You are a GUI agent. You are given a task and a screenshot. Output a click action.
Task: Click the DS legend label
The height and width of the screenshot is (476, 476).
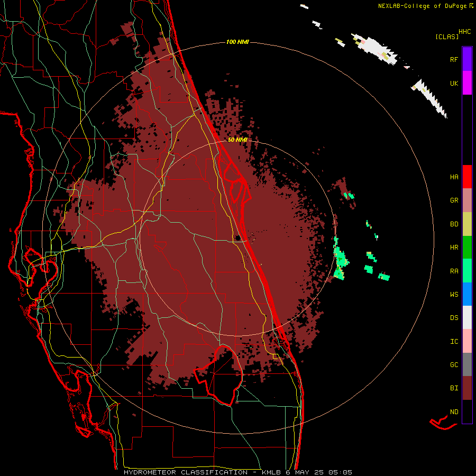click(x=454, y=318)
